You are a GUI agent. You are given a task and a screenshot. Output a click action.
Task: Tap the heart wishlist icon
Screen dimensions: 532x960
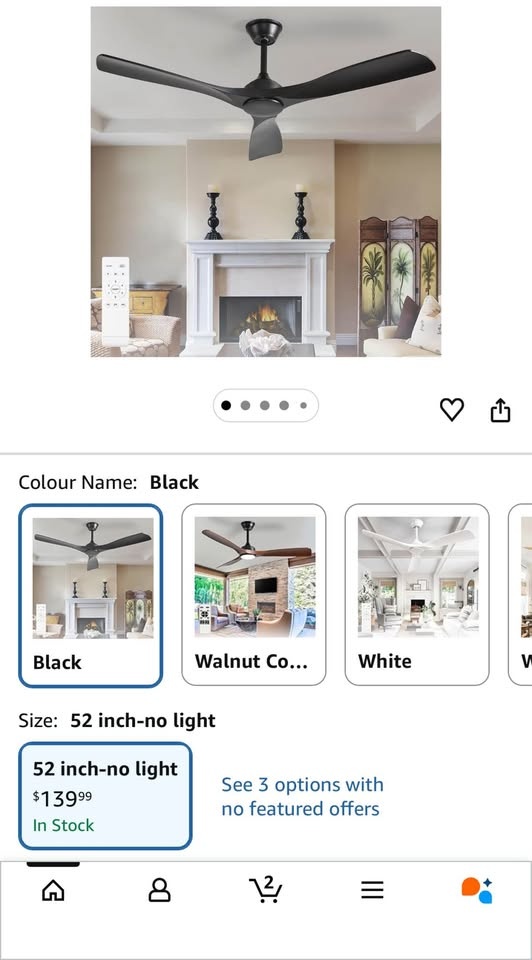click(452, 409)
